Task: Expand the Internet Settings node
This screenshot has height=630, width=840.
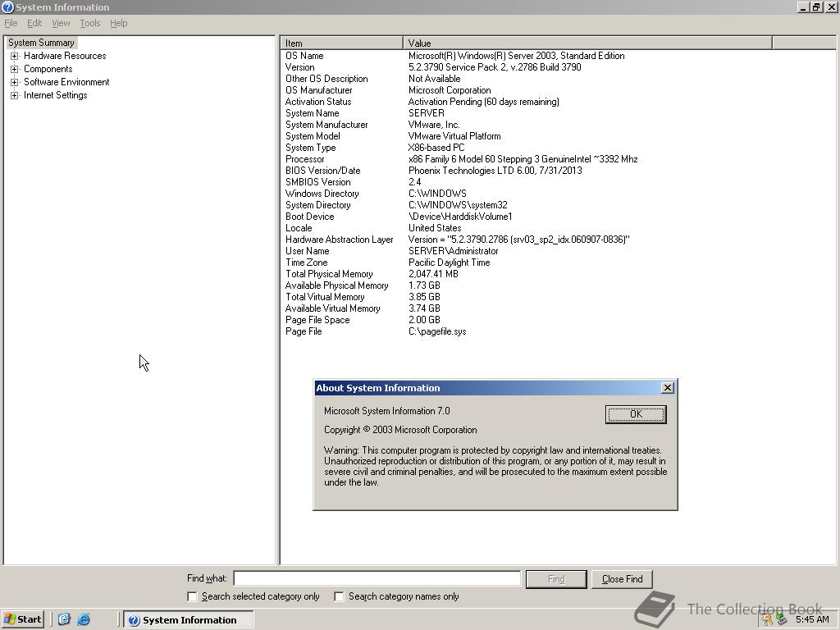Action: click(x=15, y=95)
